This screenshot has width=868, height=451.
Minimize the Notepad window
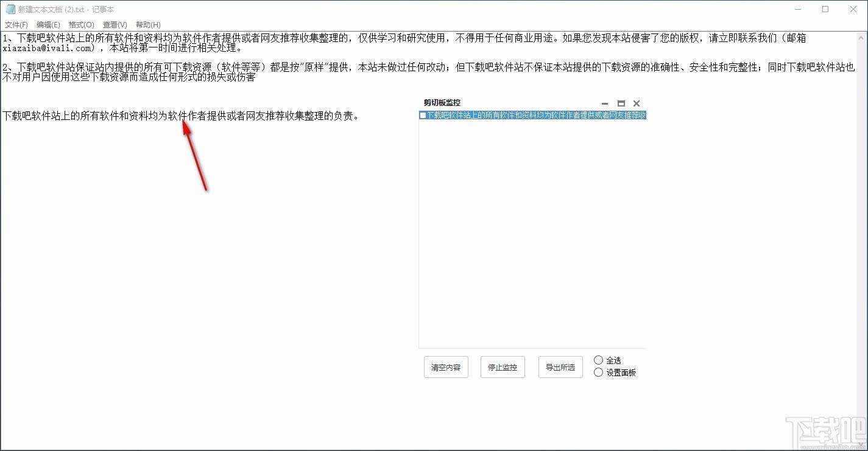pos(798,9)
